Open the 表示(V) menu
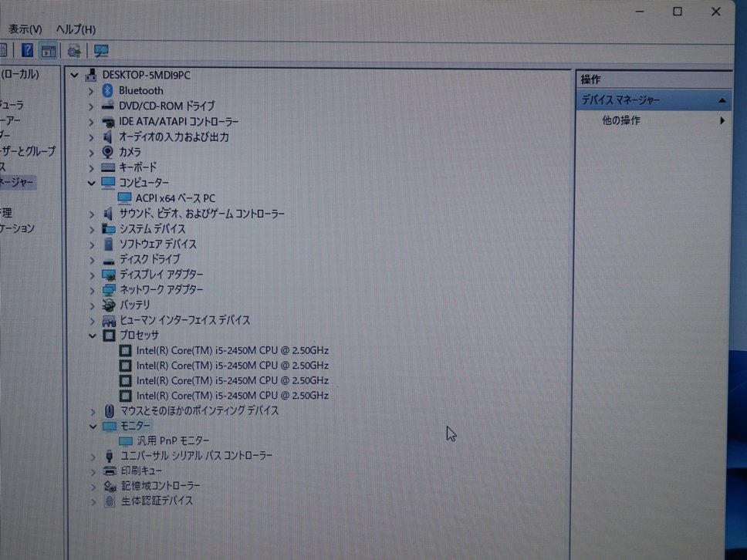747x560 pixels. pyautogui.click(x=25, y=29)
